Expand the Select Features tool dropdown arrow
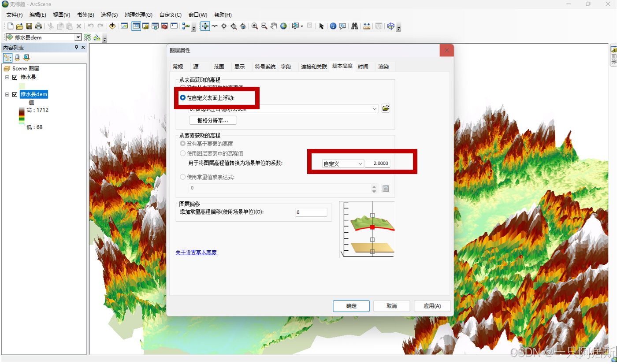This screenshot has width=617, height=364. 302,26
